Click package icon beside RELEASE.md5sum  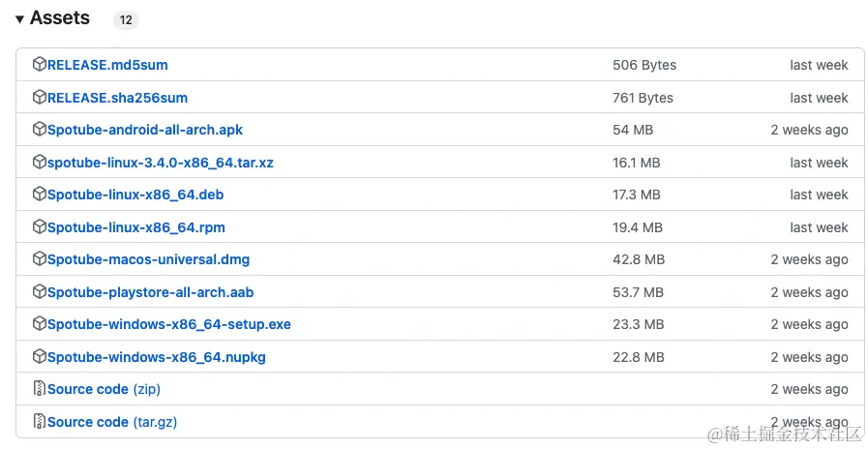[x=40, y=64]
